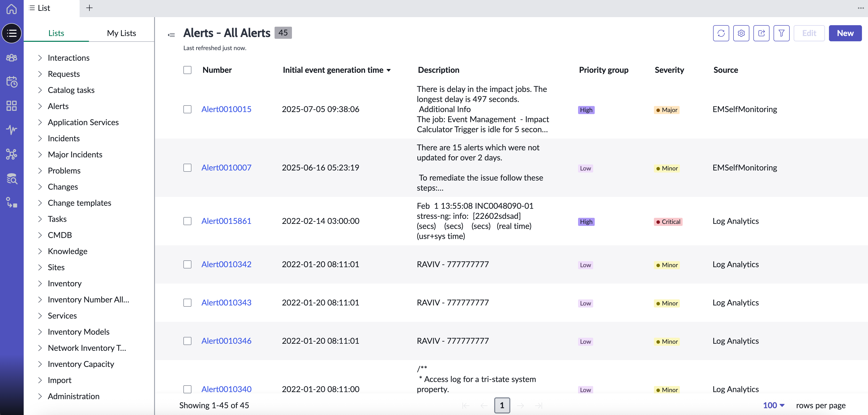Expand the Application Services group
Image resolution: width=868 pixels, height=415 pixels.
coord(40,122)
